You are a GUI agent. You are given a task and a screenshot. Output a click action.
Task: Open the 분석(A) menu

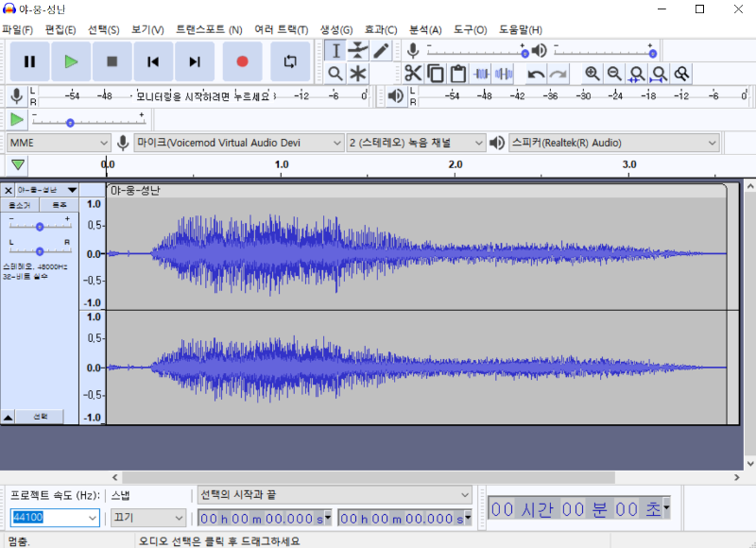[x=425, y=30]
